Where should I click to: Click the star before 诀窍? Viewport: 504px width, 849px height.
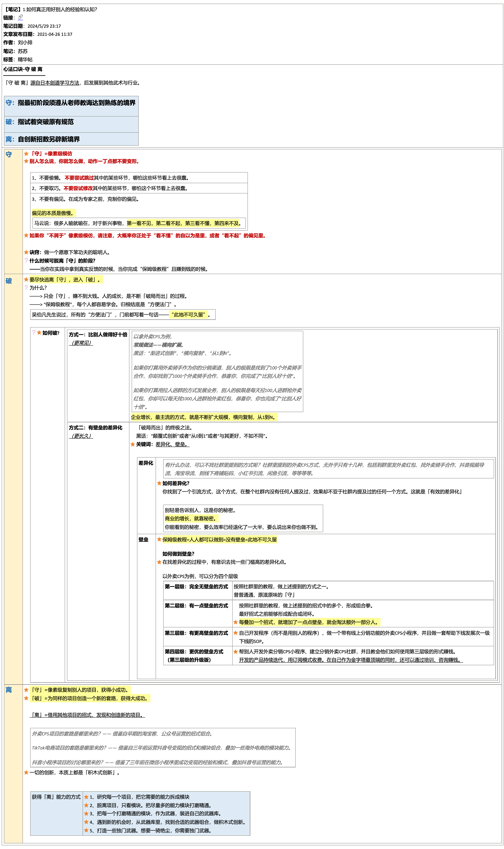point(26,252)
